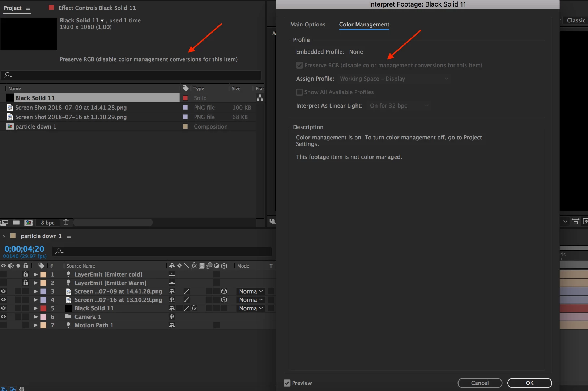Click the shy switch for Camera 1 layer

pyautogui.click(x=172, y=317)
